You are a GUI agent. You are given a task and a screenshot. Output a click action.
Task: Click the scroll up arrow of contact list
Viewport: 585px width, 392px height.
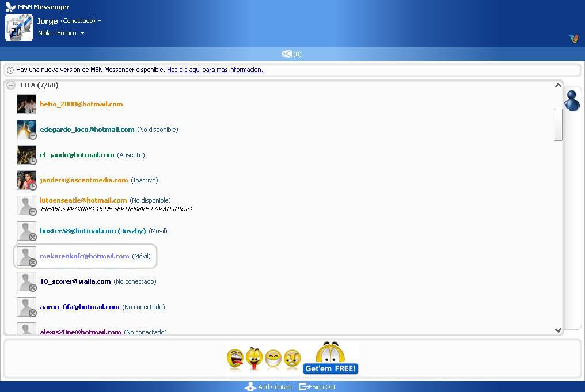coord(558,85)
